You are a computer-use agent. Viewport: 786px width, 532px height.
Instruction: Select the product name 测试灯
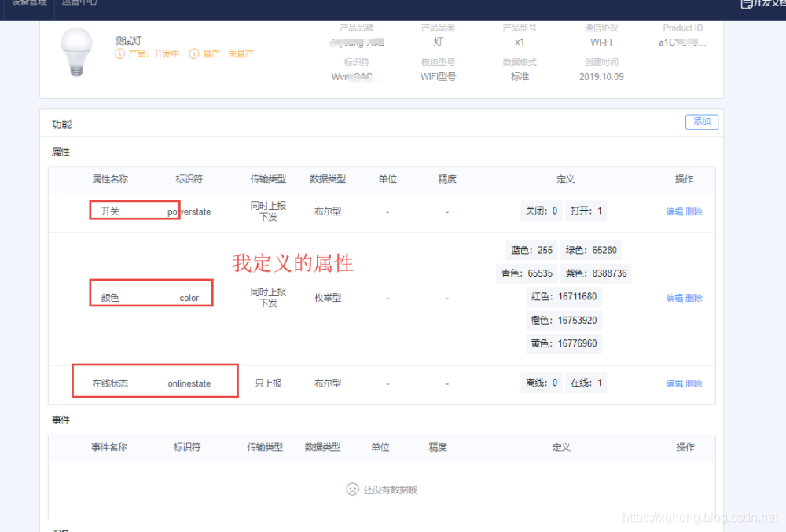tap(128, 41)
